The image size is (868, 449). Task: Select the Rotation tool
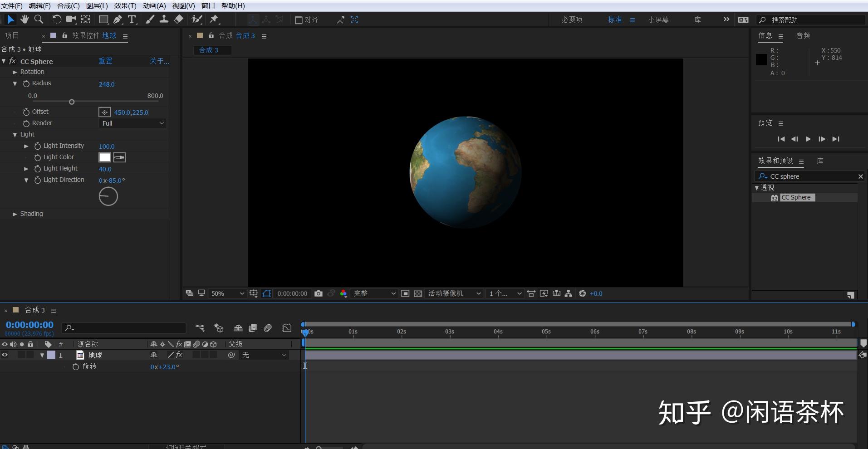pos(56,20)
